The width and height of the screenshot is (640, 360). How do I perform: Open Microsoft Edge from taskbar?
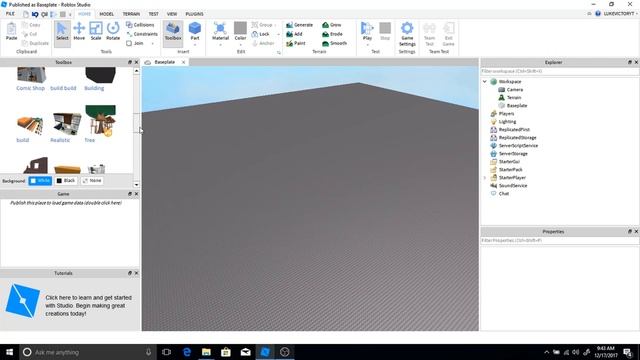click(x=187, y=352)
